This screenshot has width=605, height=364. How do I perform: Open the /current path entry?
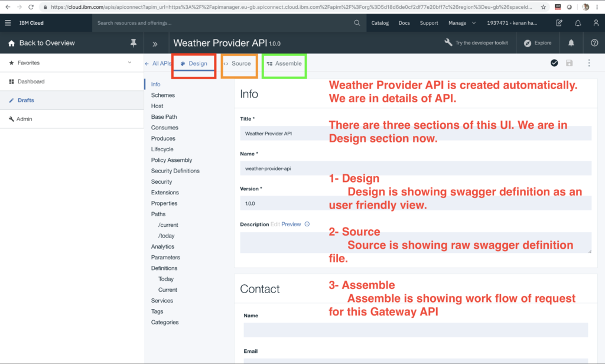click(x=168, y=225)
